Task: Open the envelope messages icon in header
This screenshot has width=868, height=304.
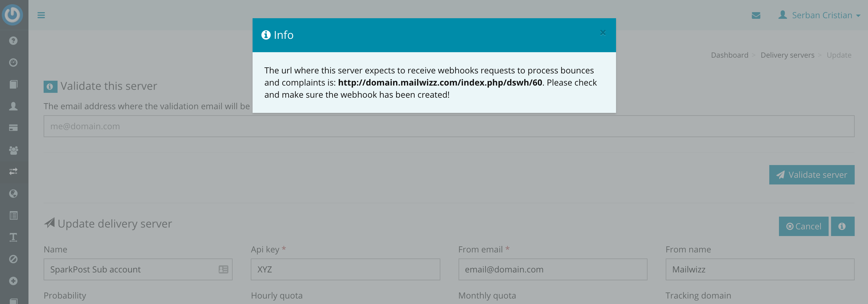Action: (756, 15)
